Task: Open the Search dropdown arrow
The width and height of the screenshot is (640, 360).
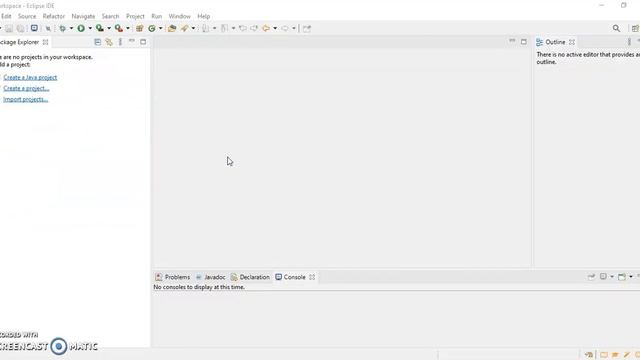Action: point(193,28)
